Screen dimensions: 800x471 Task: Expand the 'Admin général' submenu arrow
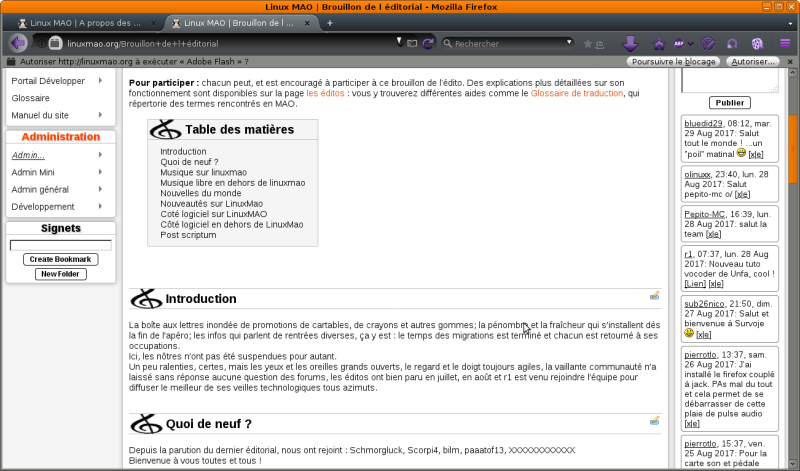[101, 189]
